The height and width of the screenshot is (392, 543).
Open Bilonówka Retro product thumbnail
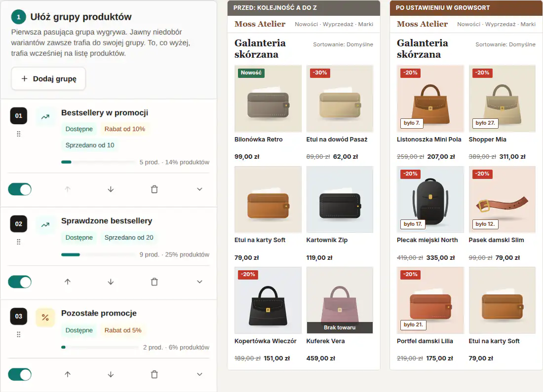pyautogui.click(x=268, y=98)
